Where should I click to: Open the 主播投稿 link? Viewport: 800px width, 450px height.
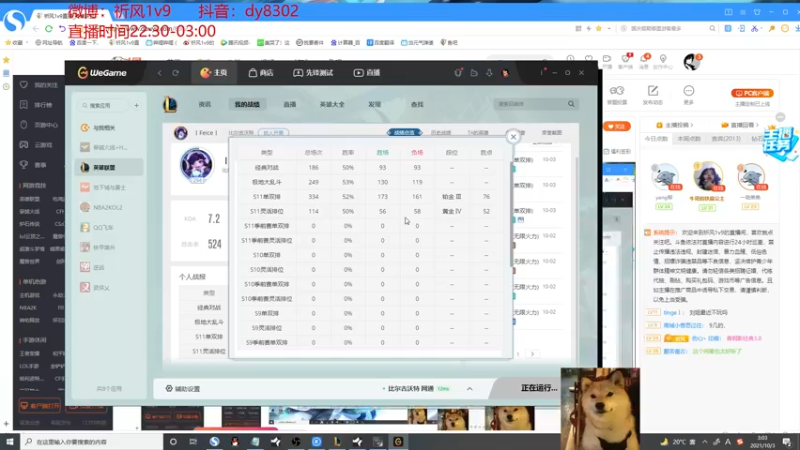point(674,125)
